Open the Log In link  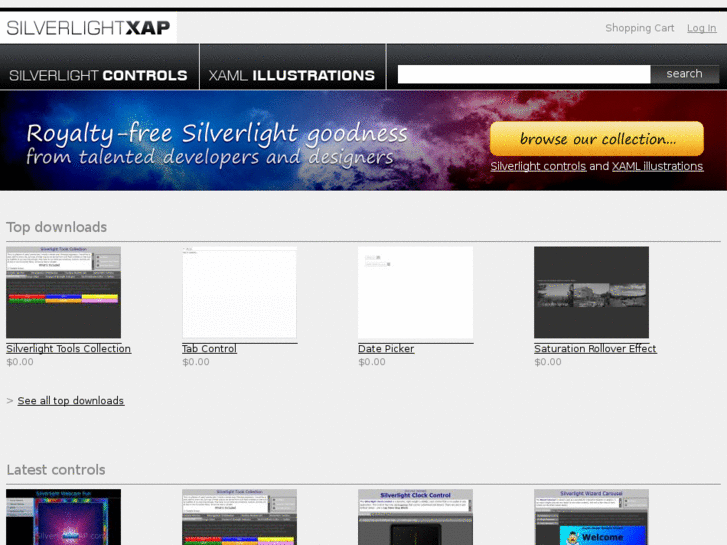pos(701,28)
